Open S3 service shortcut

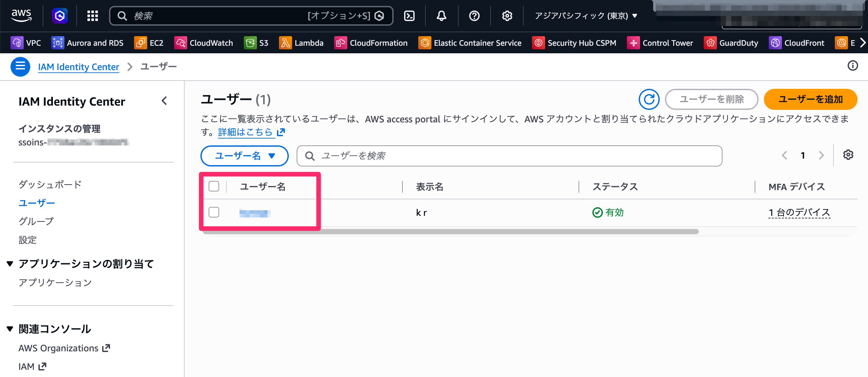256,43
